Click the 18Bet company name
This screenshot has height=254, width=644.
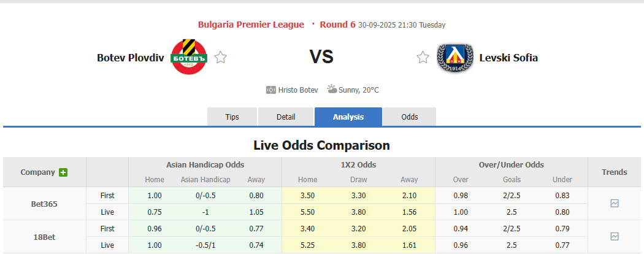(44, 236)
